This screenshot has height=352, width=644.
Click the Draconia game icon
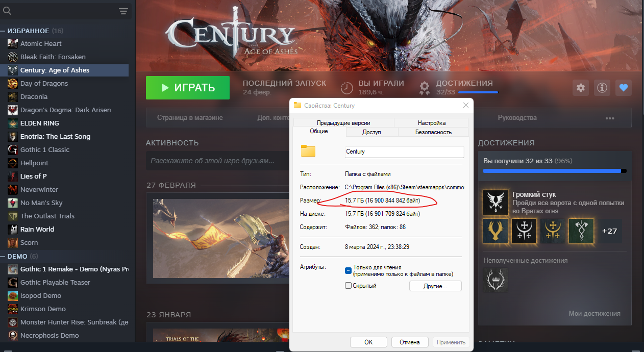click(x=13, y=96)
